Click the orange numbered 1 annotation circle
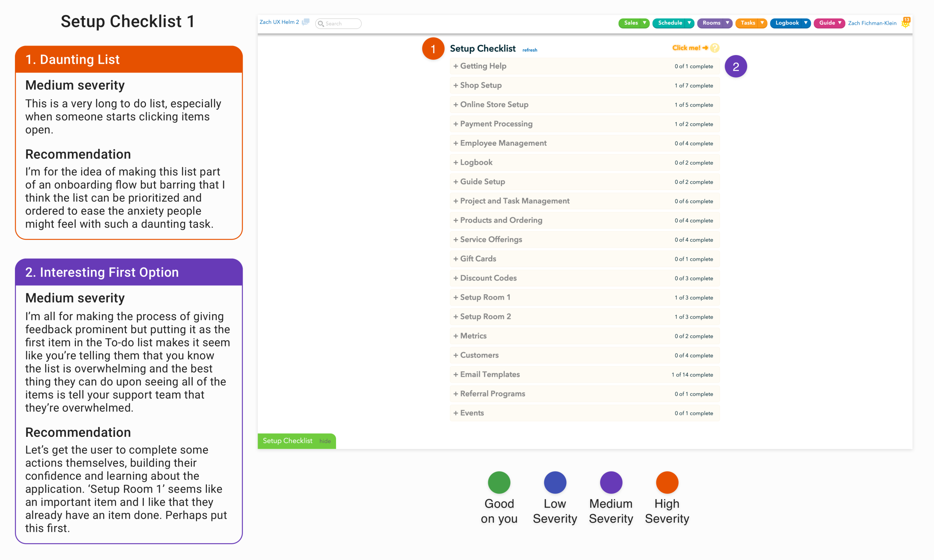 tap(433, 49)
